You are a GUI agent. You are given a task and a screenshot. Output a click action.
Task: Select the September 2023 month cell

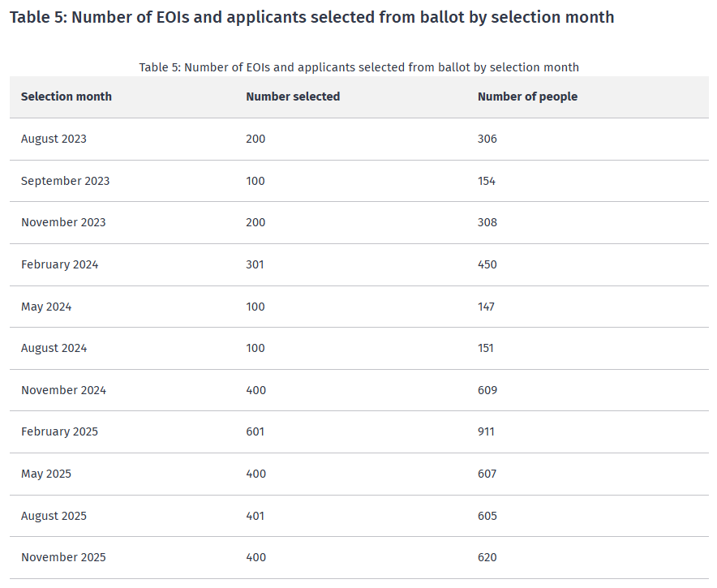coord(65,181)
